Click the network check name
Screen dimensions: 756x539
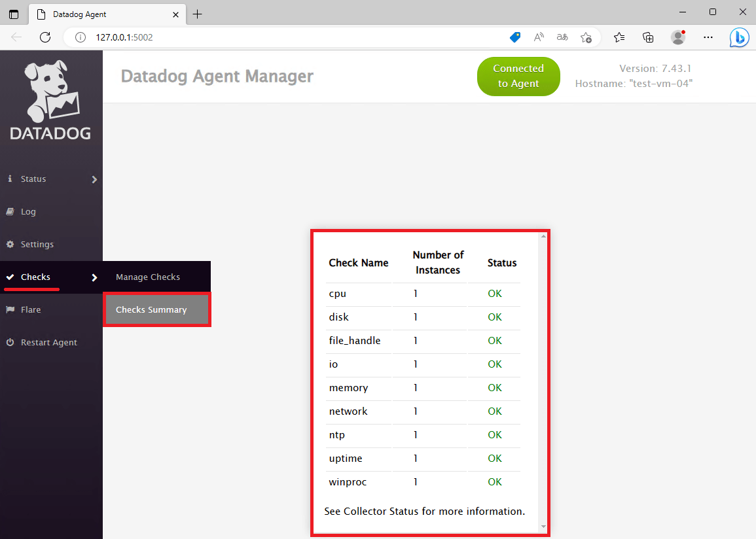click(348, 411)
